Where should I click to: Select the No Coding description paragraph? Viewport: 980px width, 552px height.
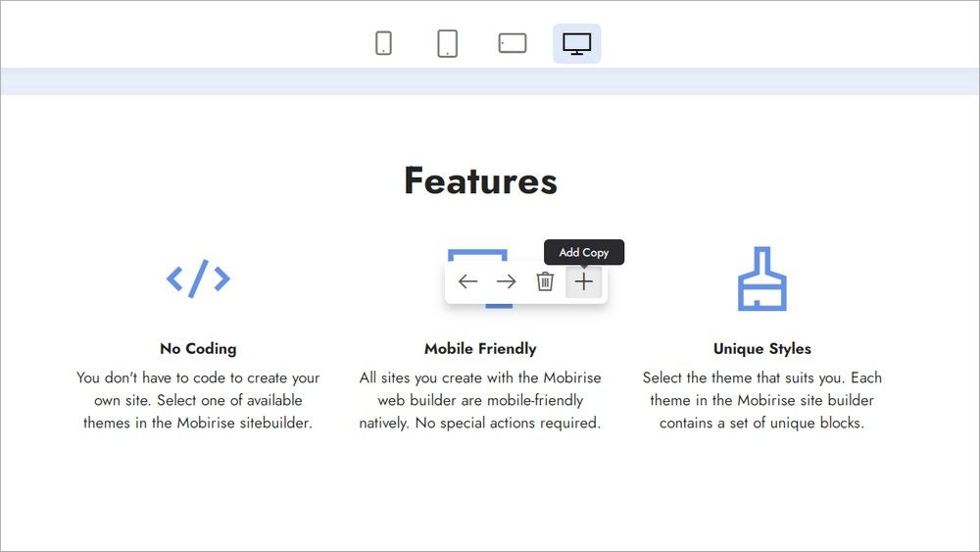(x=198, y=400)
